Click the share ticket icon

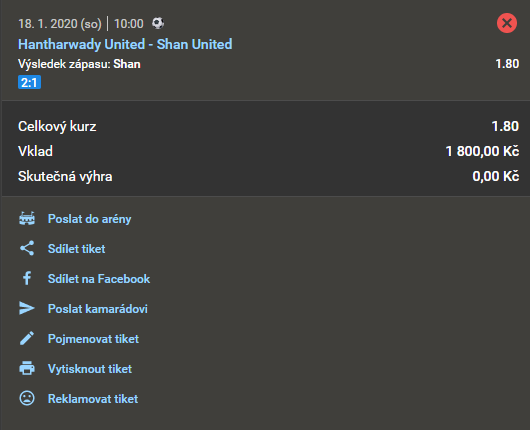point(27,248)
